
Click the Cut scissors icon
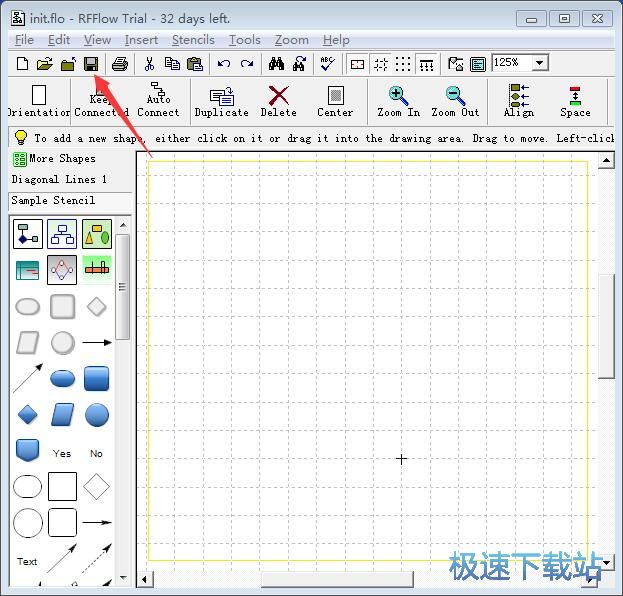tap(149, 64)
